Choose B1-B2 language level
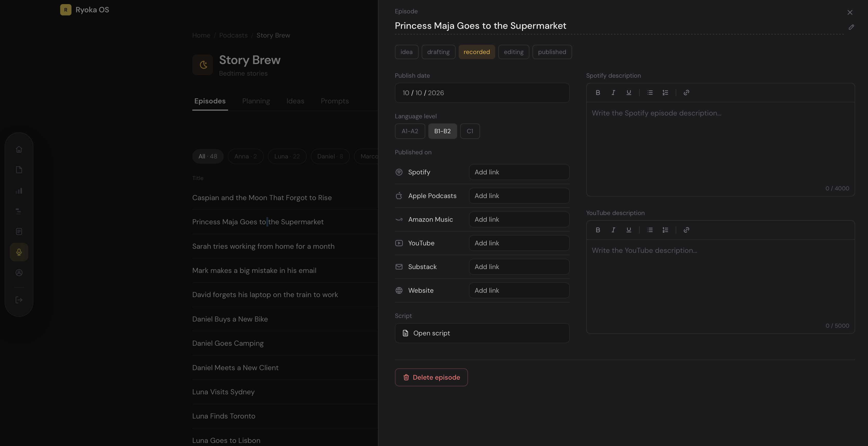This screenshot has height=446, width=868. point(442,131)
